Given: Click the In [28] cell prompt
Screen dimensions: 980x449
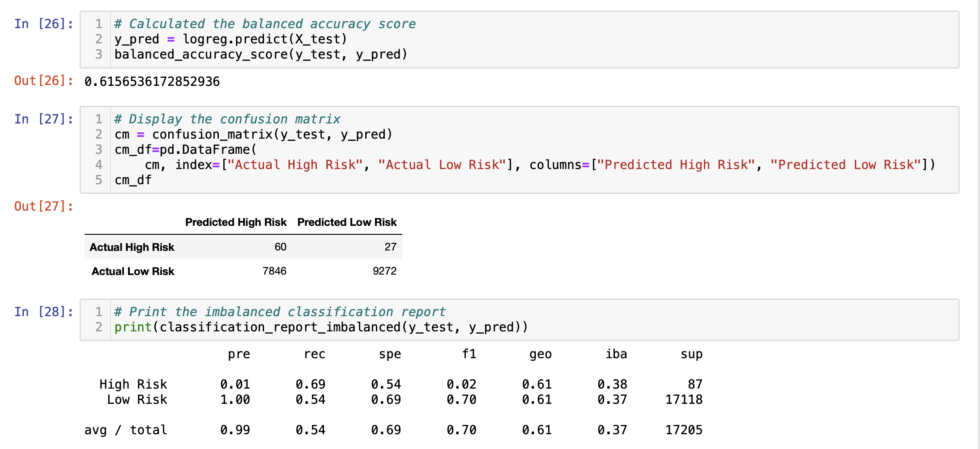Looking at the screenshot, I should [x=43, y=312].
